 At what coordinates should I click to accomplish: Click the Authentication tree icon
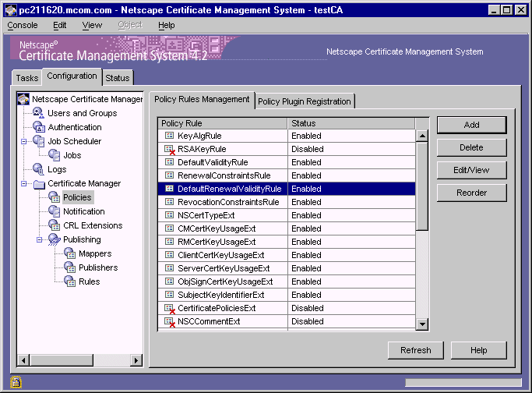(x=39, y=127)
